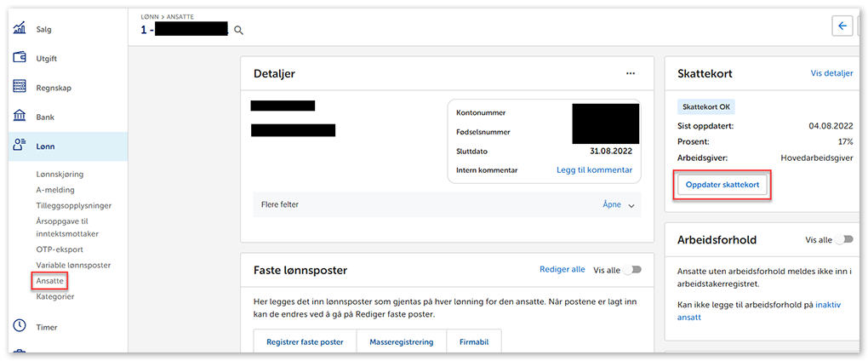Image resolution: width=868 pixels, height=361 pixels.
Task: Click the Regnskap calculator icon
Action: 19,87
